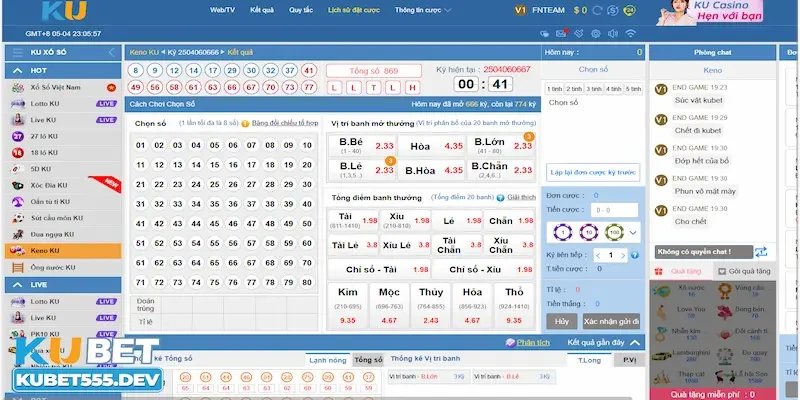Click the help icon beside Kỳ liên tiếp
Image resolution: width=800 pixels, height=400 pixels.
point(634,255)
